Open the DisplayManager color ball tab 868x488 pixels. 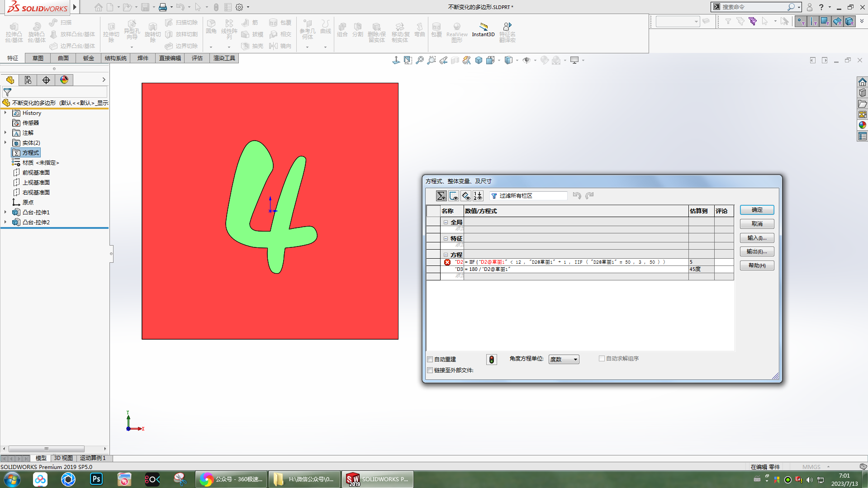point(64,80)
